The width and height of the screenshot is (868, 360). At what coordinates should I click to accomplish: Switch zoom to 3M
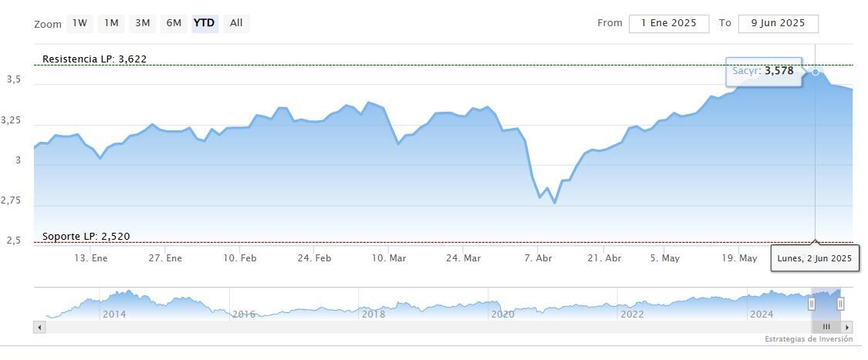pyautogui.click(x=143, y=23)
